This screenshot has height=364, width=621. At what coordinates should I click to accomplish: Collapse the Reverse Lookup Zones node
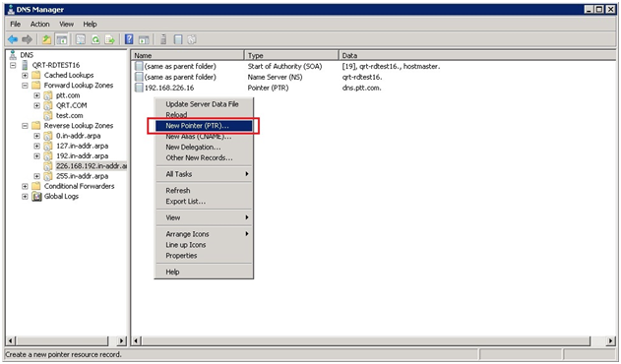pos(25,126)
